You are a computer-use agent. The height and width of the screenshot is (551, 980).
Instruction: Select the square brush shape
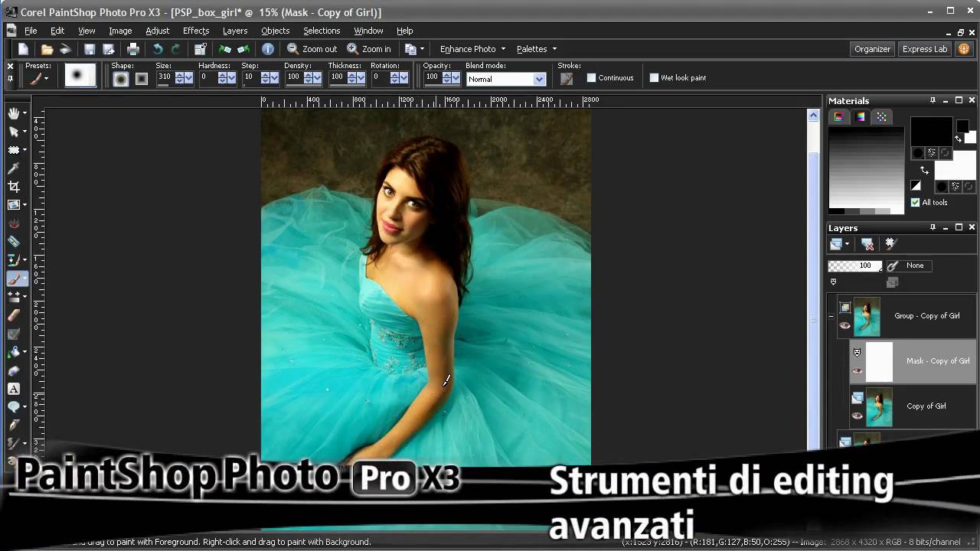click(x=142, y=79)
